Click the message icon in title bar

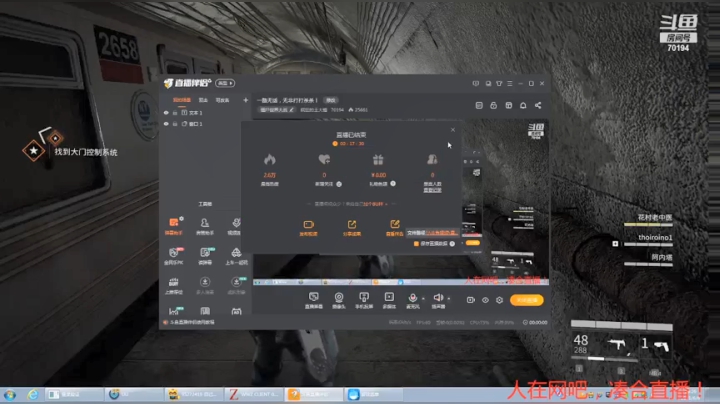click(476, 84)
